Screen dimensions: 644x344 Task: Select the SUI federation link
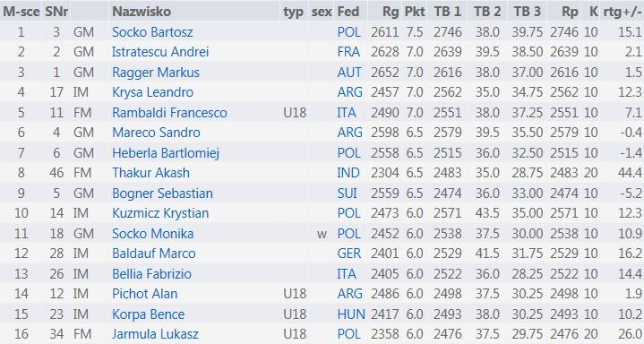pyautogui.click(x=347, y=193)
